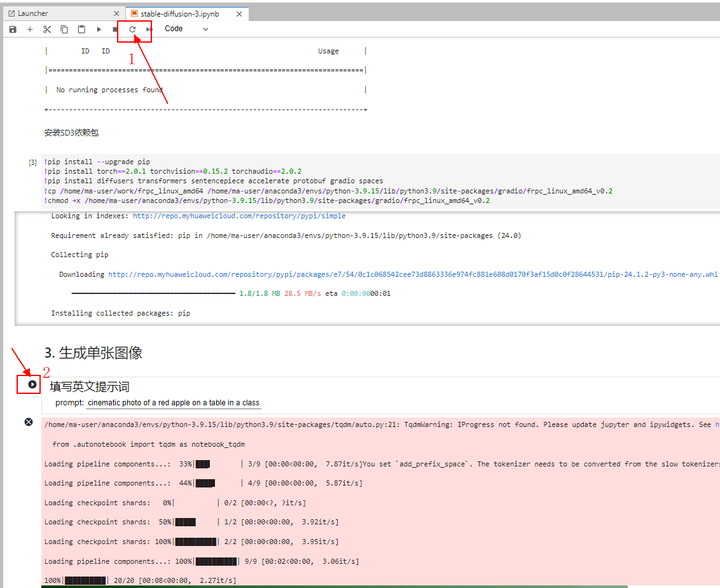
Task: Select the Loading pipeline components 44% line
Action: [x=204, y=483]
